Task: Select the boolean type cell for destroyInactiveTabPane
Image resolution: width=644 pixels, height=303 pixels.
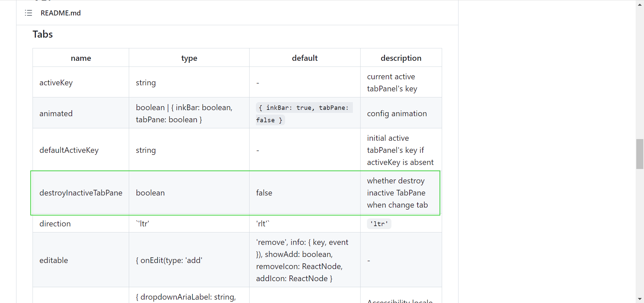Action: (150, 193)
